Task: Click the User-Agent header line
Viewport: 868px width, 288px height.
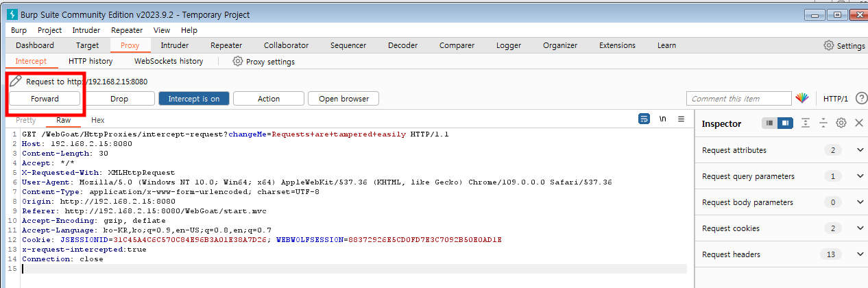Action: click(317, 182)
